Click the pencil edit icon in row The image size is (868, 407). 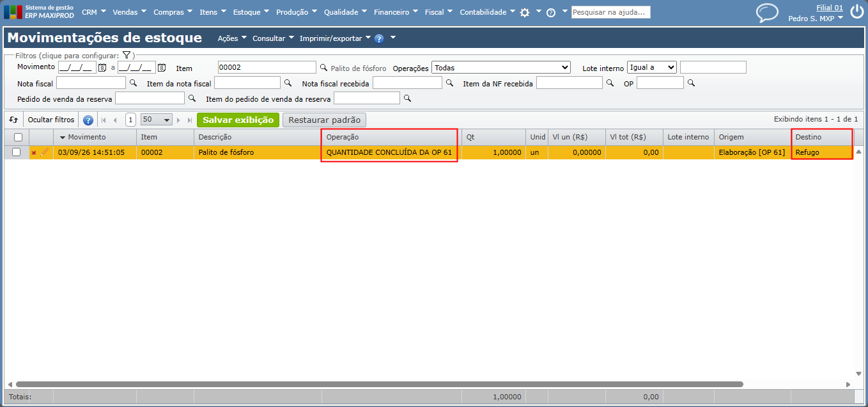[x=45, y=152]
